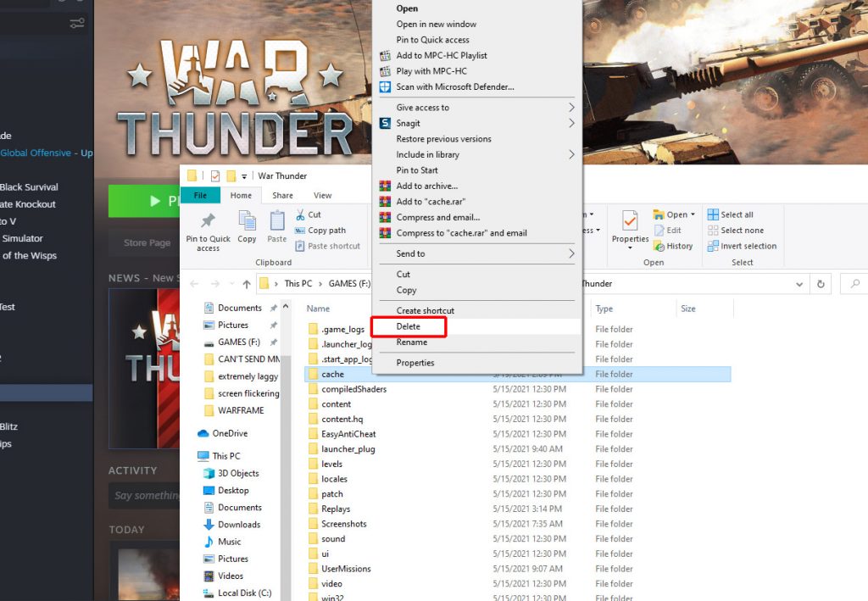Click the Edit ribbon item
The height and width of the screenshot is (601, 868).
668,231
